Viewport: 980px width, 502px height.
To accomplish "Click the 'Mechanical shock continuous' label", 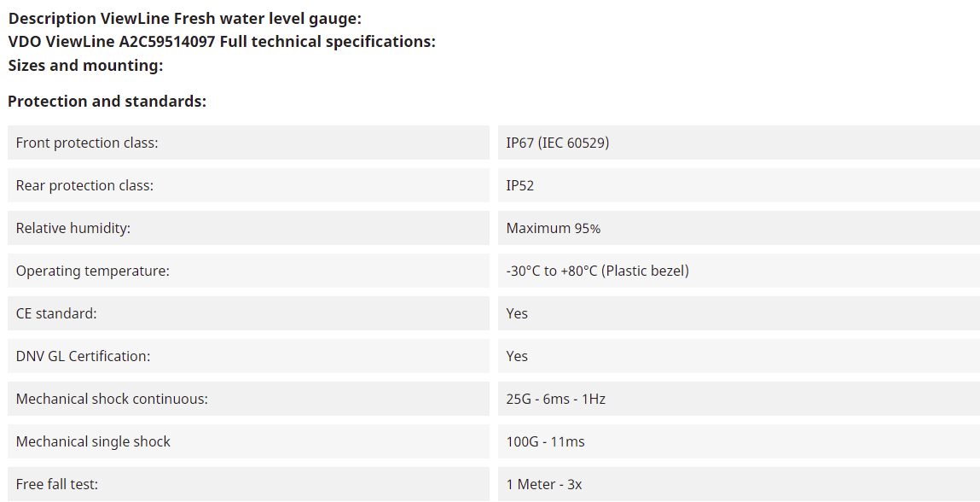I will click(x=112, y=399).
